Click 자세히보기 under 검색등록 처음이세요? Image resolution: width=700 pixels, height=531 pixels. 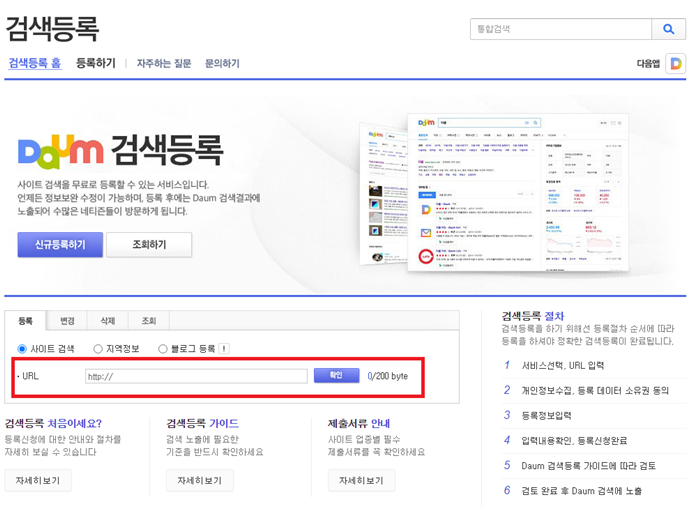[38, 481]
